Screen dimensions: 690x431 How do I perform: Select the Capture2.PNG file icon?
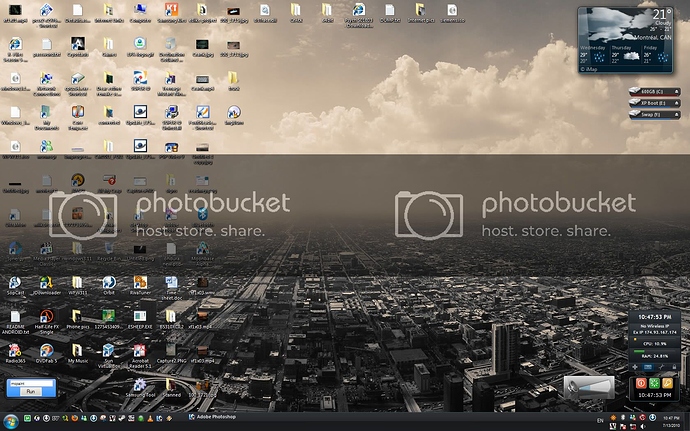(171, 351)
